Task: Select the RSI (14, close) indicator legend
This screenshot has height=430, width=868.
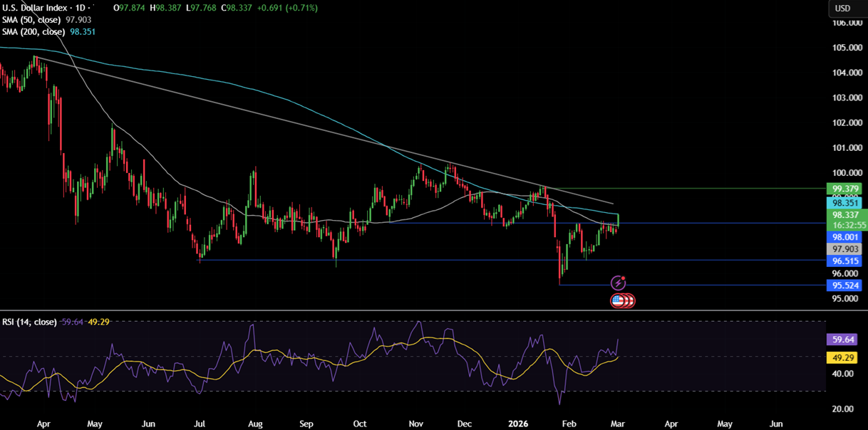Action: coord(29,322)
